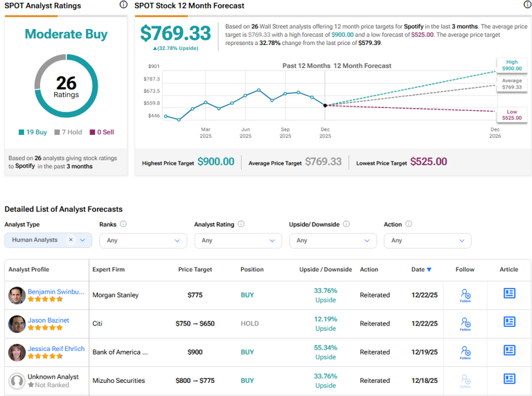
Task: Open the Mizuho Securities article icon
Action: [x=509, y=379]
